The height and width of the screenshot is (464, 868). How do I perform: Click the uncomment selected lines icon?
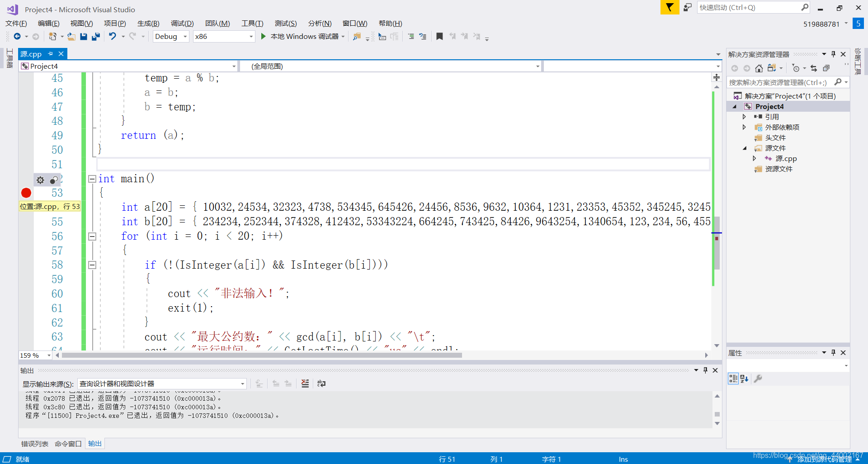tap(423, 37)
